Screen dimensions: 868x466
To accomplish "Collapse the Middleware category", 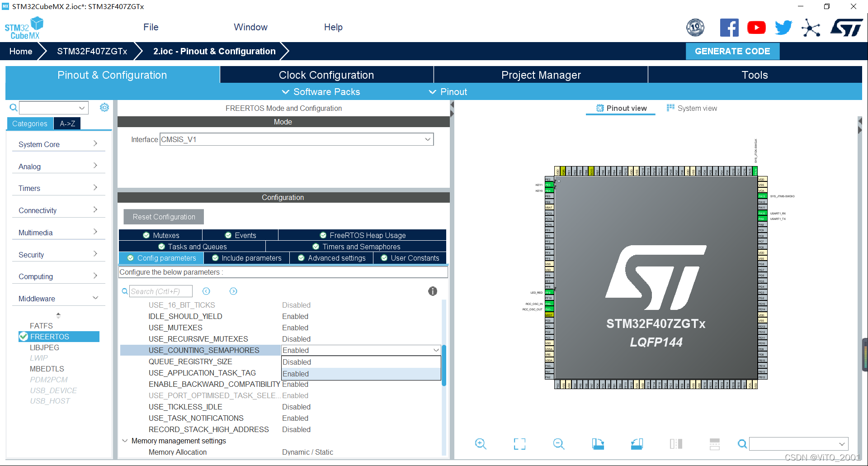I will click(58, 299).
